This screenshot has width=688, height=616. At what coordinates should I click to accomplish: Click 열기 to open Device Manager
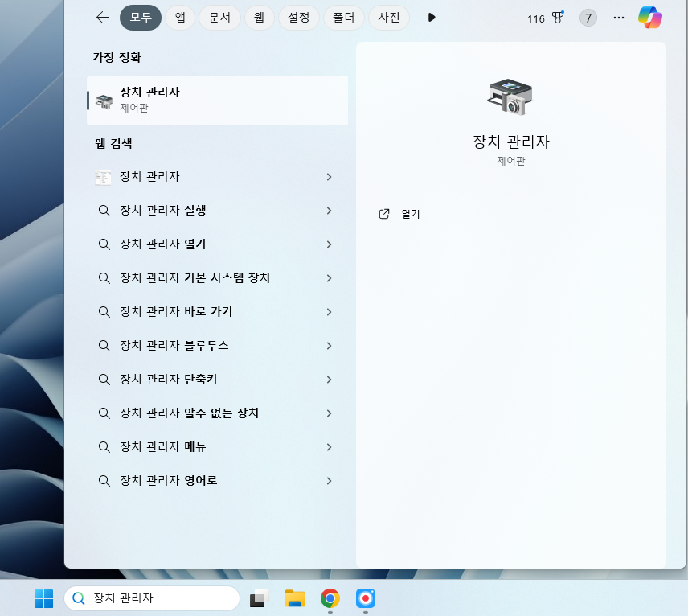tap(411, 214)
